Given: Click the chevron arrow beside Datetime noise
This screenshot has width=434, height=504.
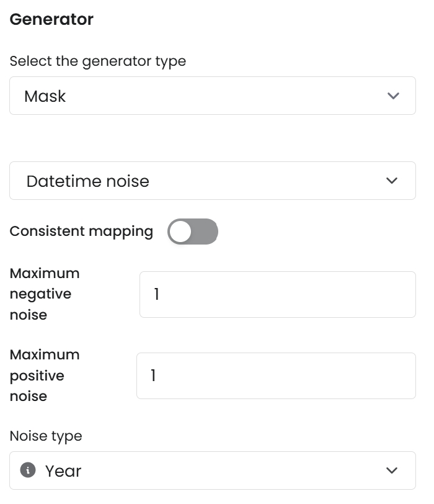Looking at the screenshot, I should pos(391,181).
